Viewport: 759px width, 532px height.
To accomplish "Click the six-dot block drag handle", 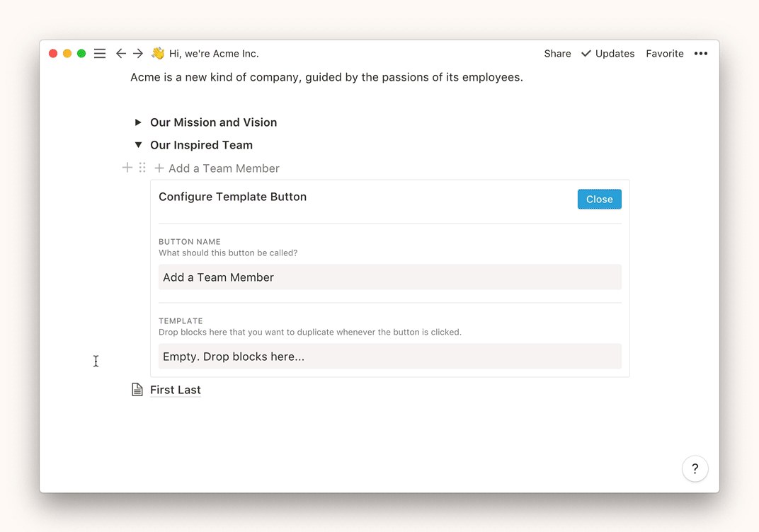I will [x=142, y=168].
